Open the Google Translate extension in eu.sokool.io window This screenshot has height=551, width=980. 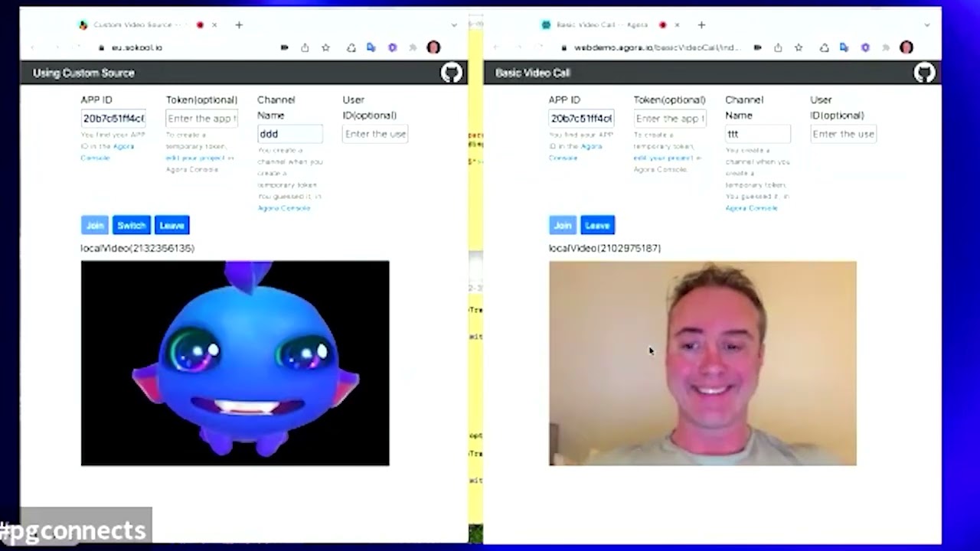point(371,47)
